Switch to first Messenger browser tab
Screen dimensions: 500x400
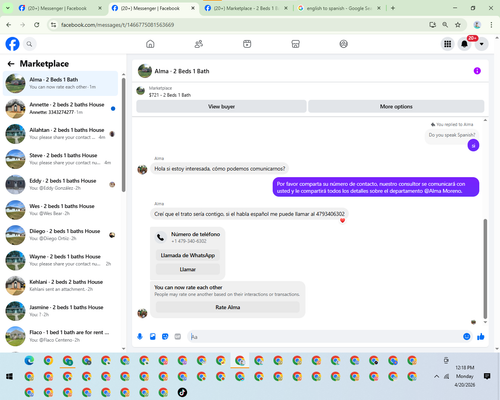pos(60,8)
